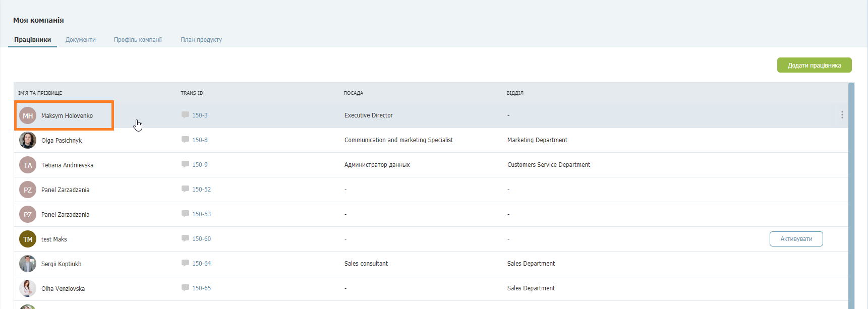The image size is (868, 309).
Task: Select the name Tetiana Andriievska
Action: pyautogui.click(x=67, y=165)
